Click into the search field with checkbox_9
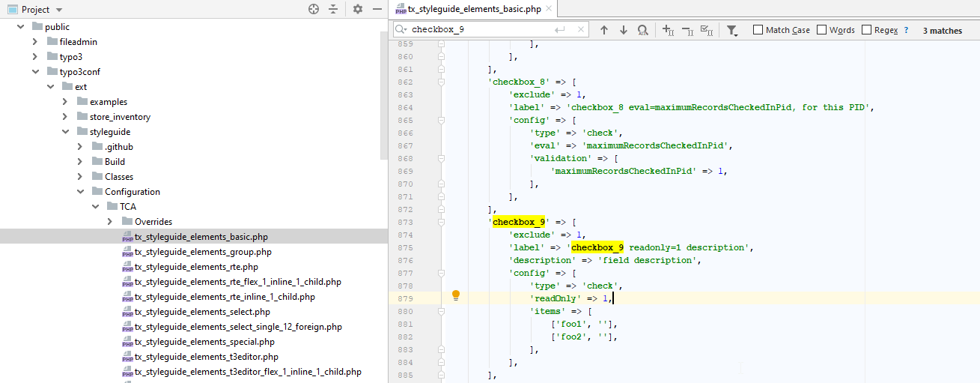Image resolution: width=980 pixels, height=383 pixels. (479, 30)
